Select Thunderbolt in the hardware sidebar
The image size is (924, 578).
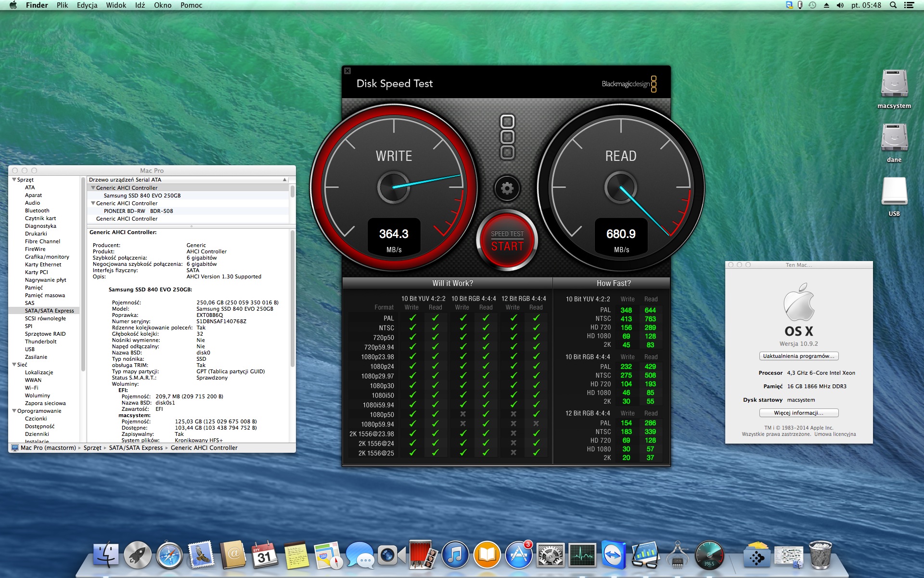tap(41, 342)
